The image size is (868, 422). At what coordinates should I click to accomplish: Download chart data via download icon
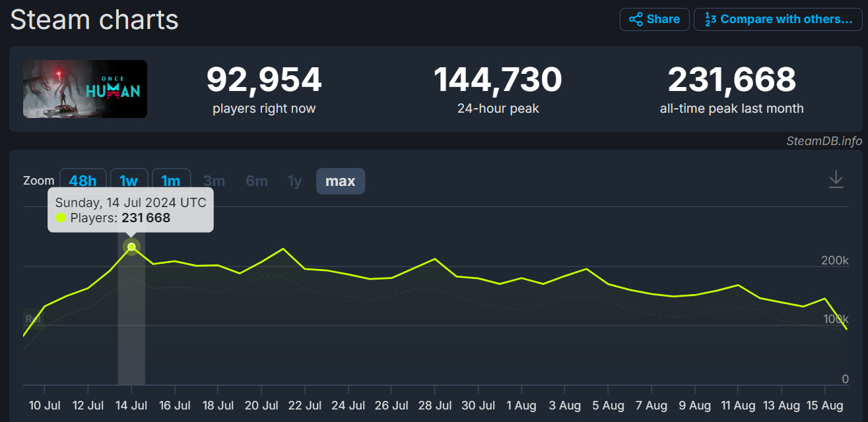[x=836, y=179]
